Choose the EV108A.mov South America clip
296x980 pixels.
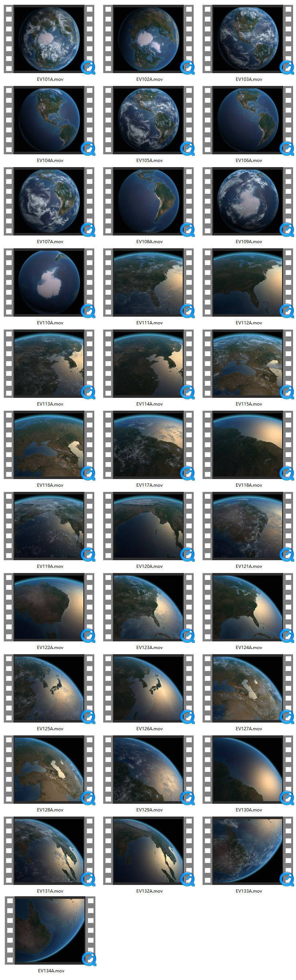coord(148,201)
